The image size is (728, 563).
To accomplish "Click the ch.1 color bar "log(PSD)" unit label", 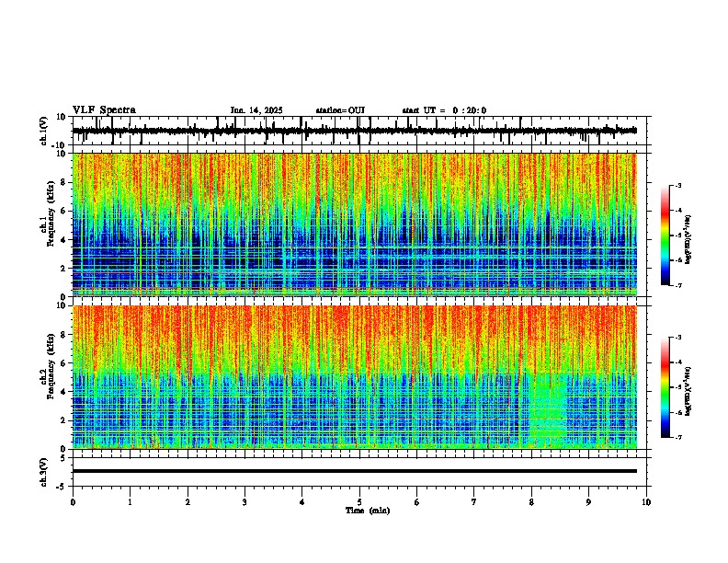I will click(x=688, y=239).
